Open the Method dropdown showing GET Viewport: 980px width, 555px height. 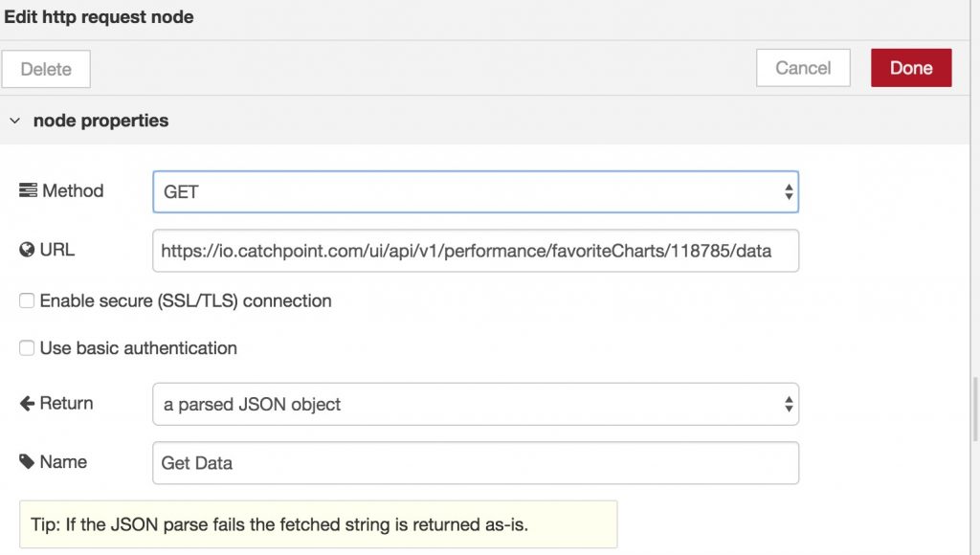(476, 191)
